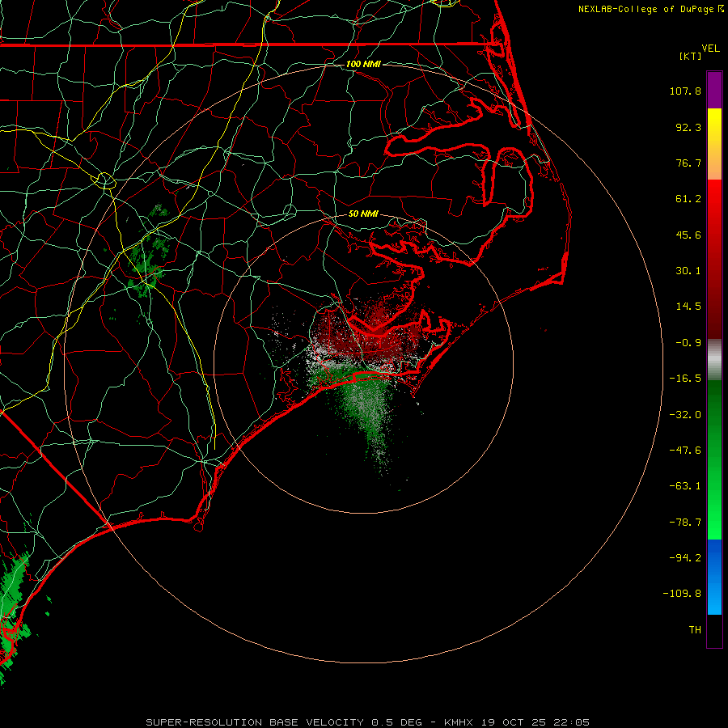Click the [KT] units label
This screenshot has width=728, height=728.
pyautogui.click(x=691, y=56)
